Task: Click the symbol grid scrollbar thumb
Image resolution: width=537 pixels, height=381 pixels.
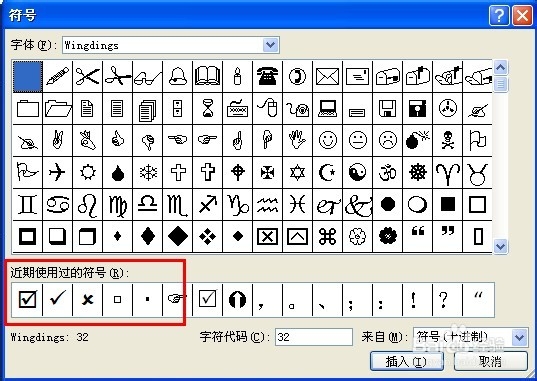Action: tap(501, 84)
